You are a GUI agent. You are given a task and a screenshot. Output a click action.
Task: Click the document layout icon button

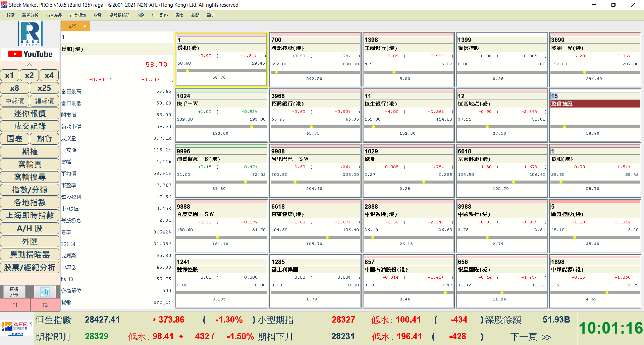[x=45, y=292]
